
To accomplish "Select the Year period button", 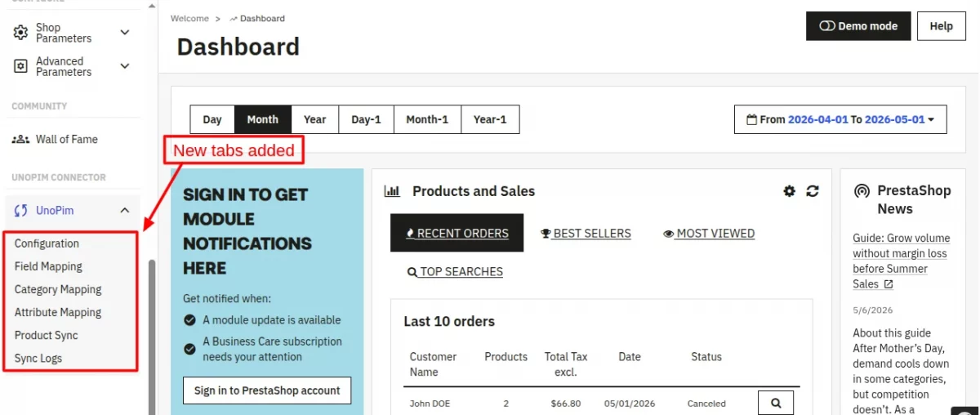I will tap(315, 119).
